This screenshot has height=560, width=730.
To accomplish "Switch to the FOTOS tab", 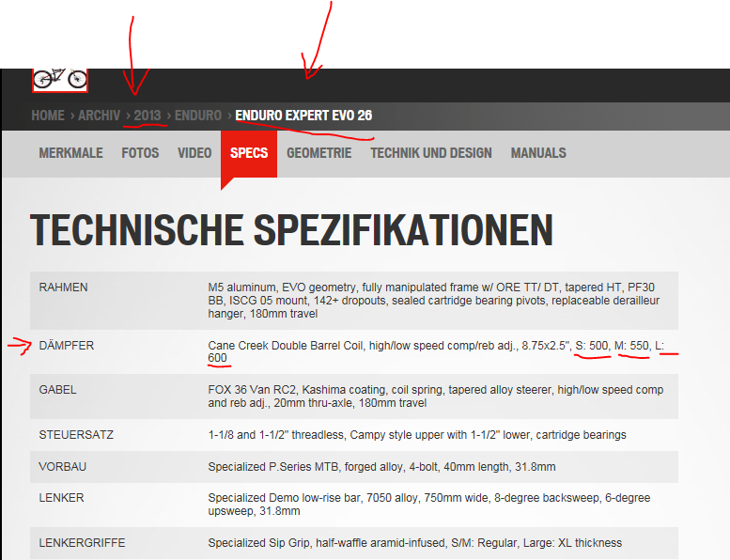I will point(140,153).
